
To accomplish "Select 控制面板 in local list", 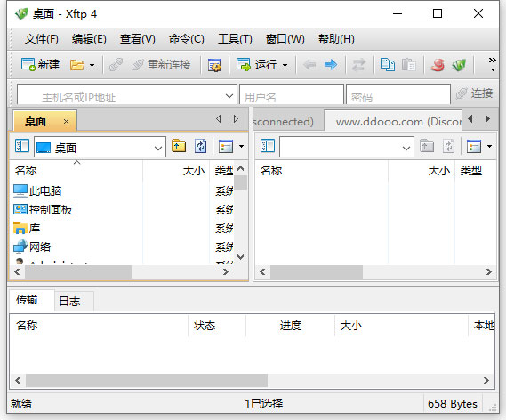I will [x=43, y=209].
